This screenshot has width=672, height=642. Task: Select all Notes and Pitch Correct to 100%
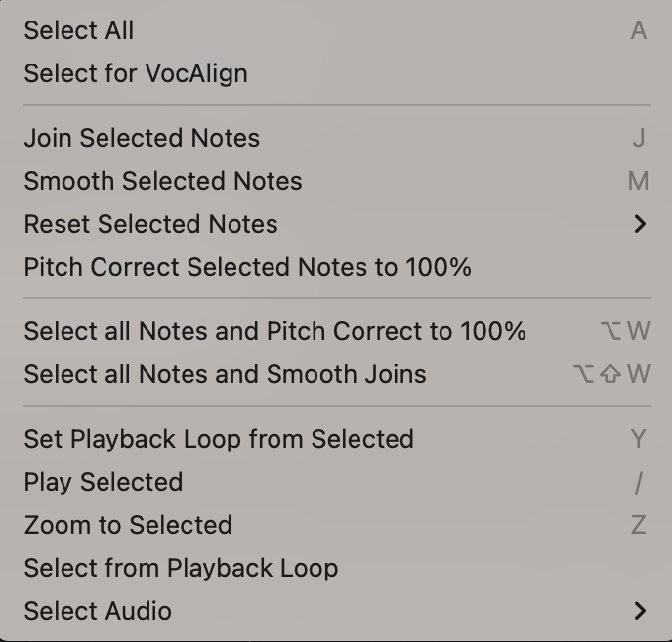point(274,331)
